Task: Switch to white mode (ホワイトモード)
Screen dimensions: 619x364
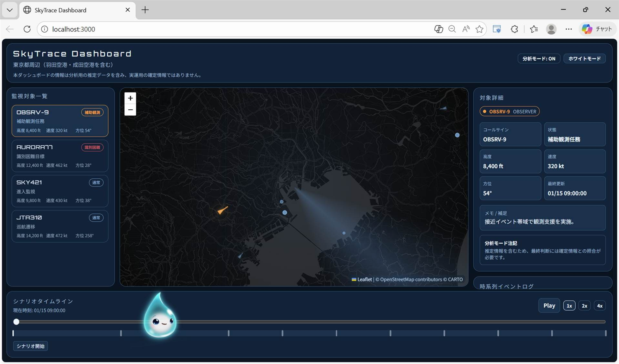Action: click(584, 59)
